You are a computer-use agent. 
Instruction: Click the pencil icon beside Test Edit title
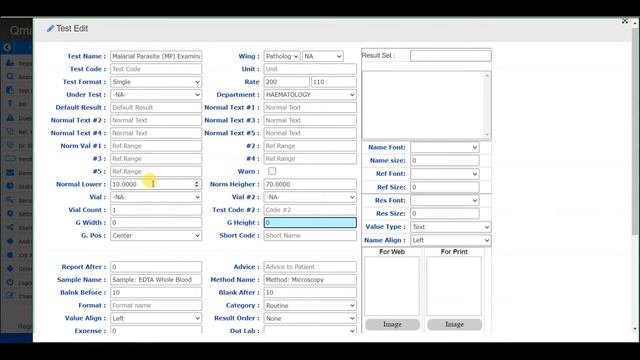pos(50,29)
